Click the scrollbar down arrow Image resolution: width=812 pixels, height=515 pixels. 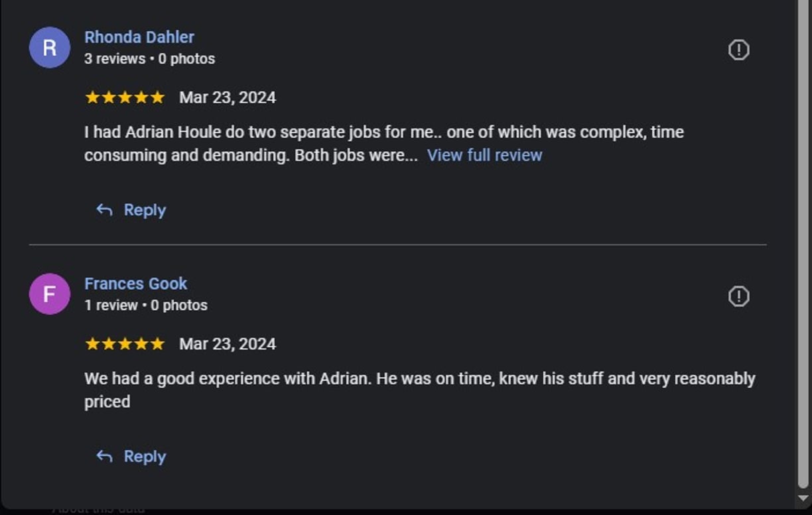[x=804, y=498]
